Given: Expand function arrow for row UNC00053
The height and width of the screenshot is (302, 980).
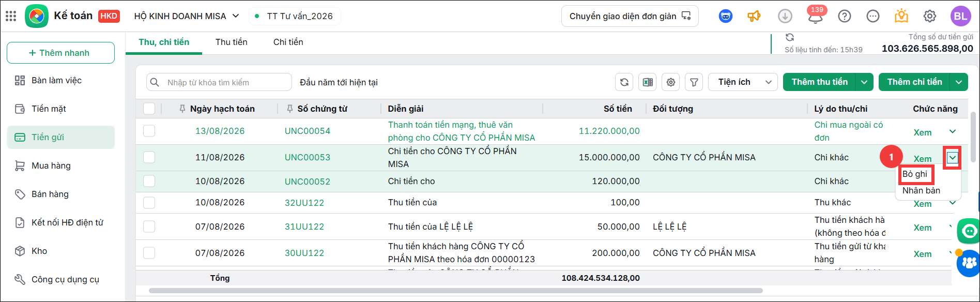Looking at the screenshot, I should coord(952,158).
